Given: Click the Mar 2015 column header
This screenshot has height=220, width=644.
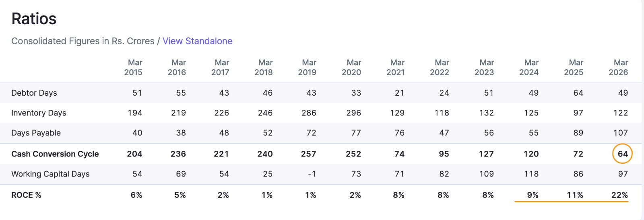Looking at the screenshot, I should tap(133, 68).
